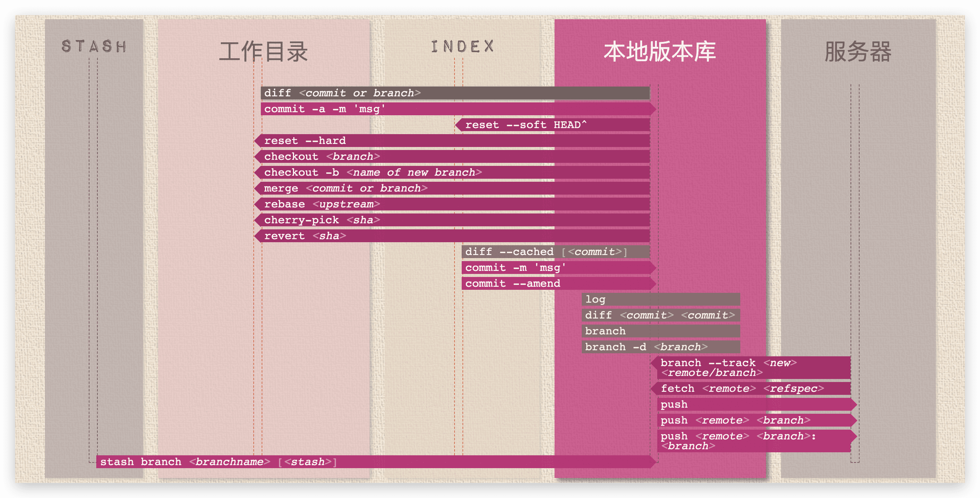This screenshot has width=980, height=498.
Task: Select the 'rebase <upstream>' command
Action: [452, 204]
